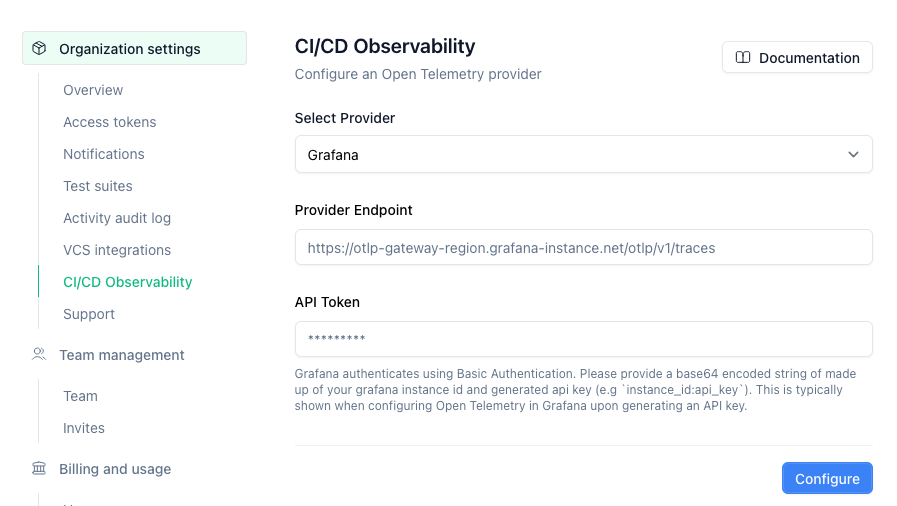Click the Team management people icon
897x506 pixels.
(39, 355)
